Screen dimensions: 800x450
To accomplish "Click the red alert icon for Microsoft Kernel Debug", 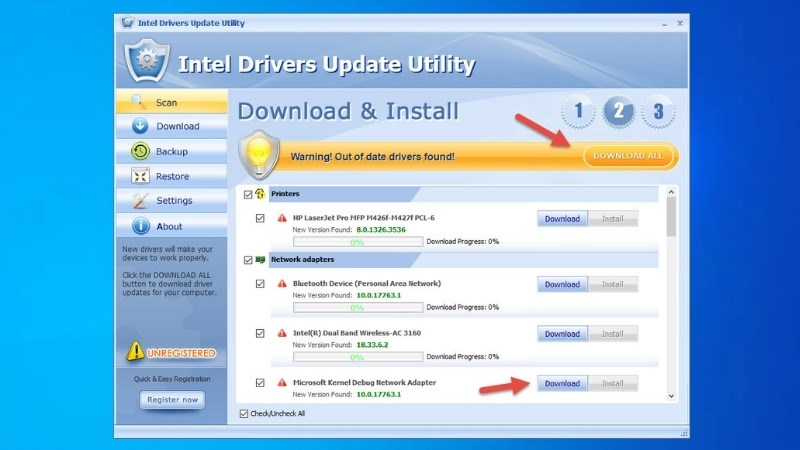I will (282, 382).
